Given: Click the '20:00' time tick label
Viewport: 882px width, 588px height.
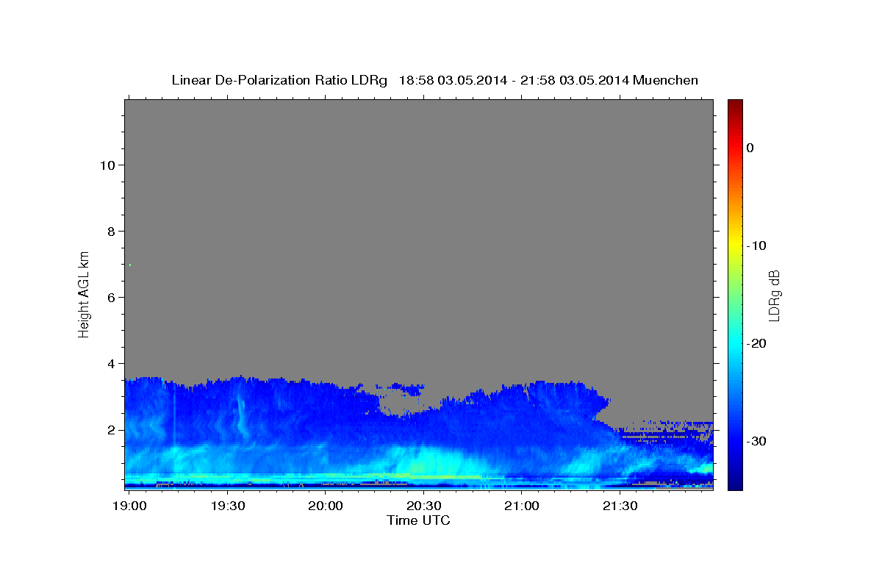Looking at the screenshot, I should click(x=326, y=506).
